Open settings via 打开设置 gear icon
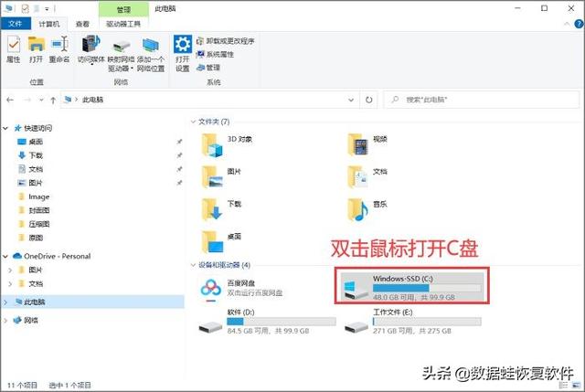The height and width of the screenshot is (392, 585). 183,53
